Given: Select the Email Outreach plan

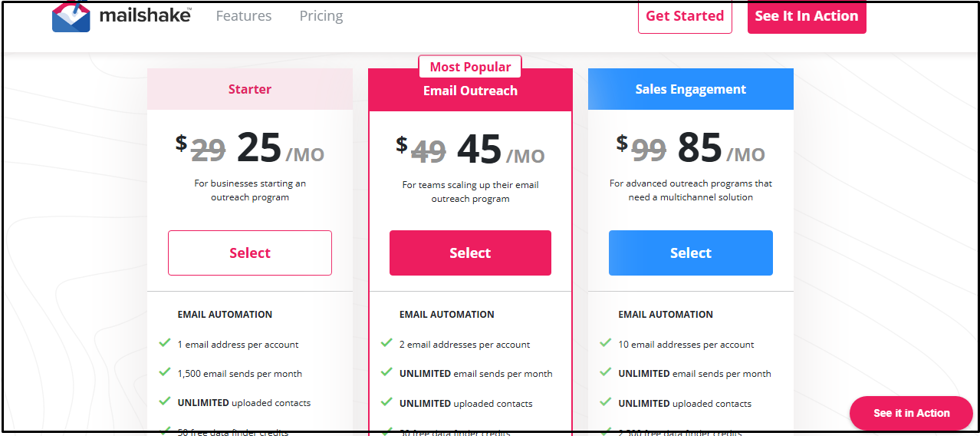Looking at the screenshot, I should (470, 253).
